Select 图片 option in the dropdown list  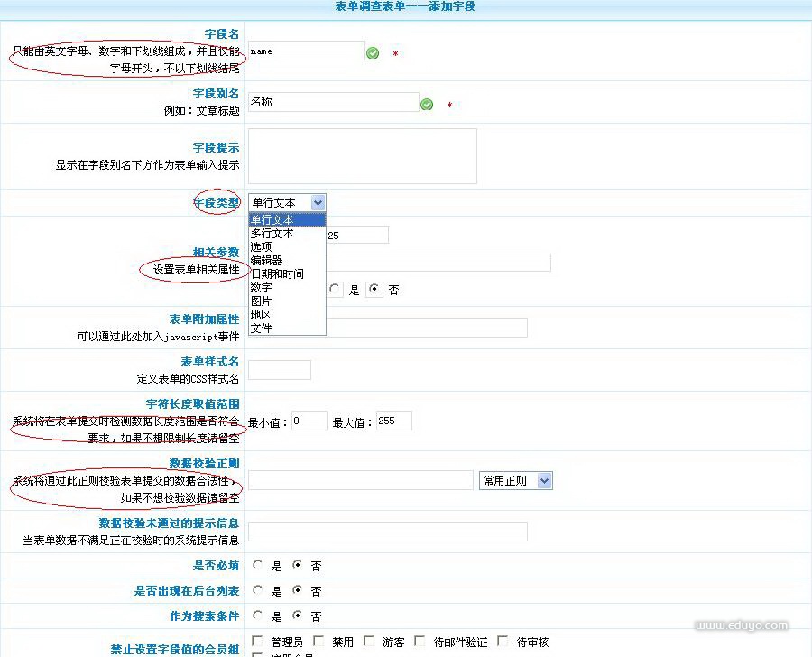point(262,301)
